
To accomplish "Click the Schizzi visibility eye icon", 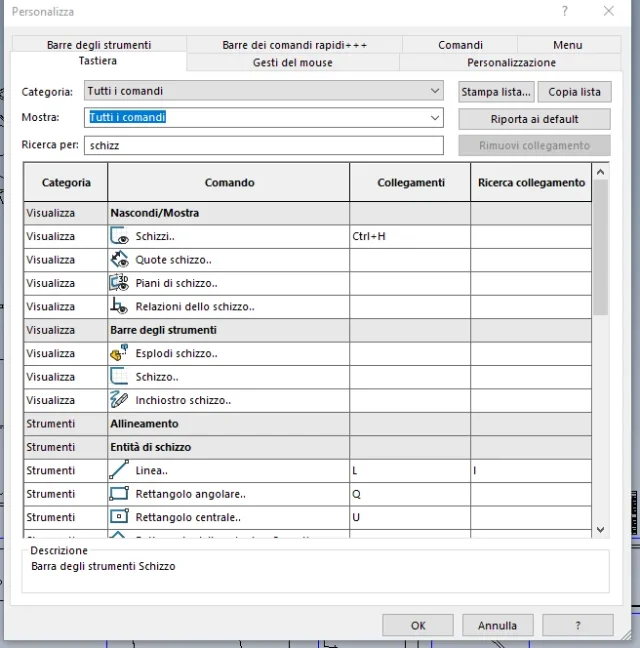I will point(119,237).
